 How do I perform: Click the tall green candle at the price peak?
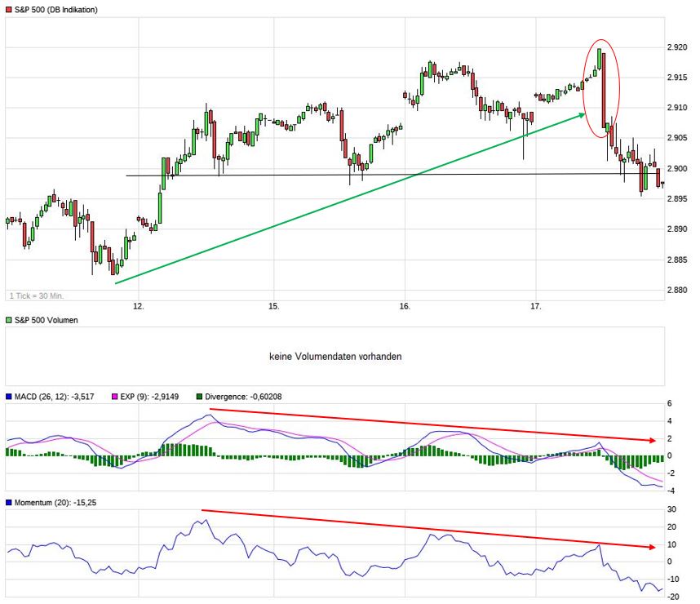[x=599, y=59]
